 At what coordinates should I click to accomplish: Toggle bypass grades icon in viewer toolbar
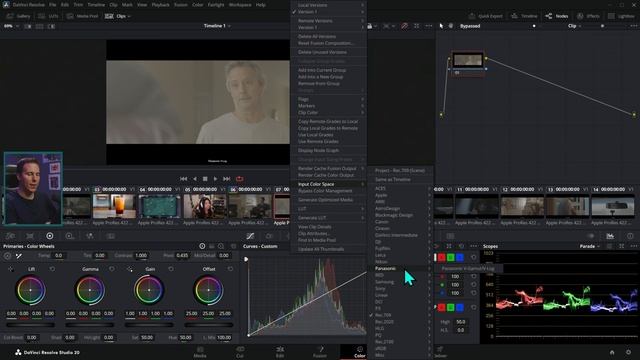(404, 26)
